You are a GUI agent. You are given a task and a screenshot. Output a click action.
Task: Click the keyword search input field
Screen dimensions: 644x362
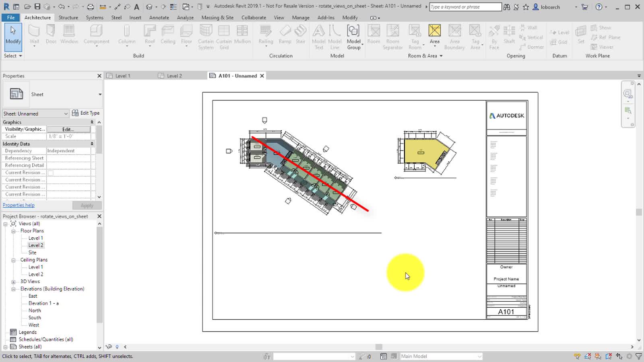(x=465, y=7)
